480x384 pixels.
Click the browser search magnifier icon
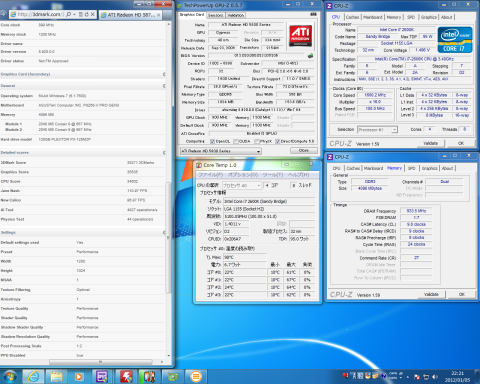click(x=69, y=15)
